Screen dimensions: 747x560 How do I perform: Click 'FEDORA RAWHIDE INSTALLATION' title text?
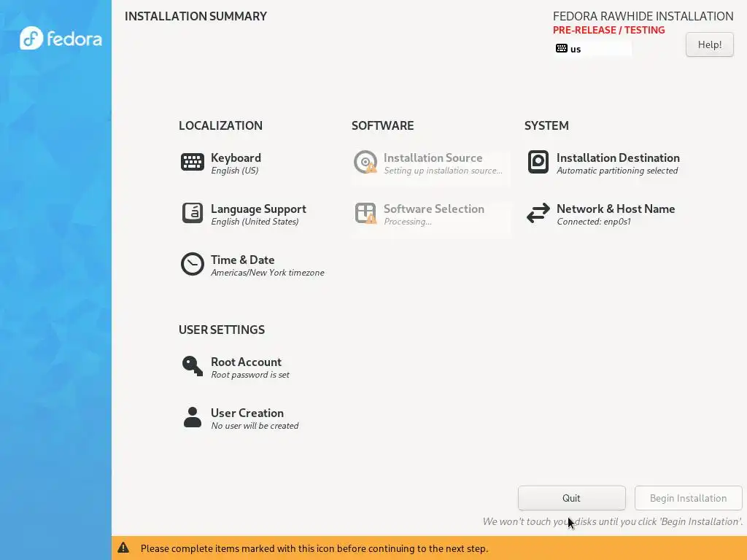(643, 16)
